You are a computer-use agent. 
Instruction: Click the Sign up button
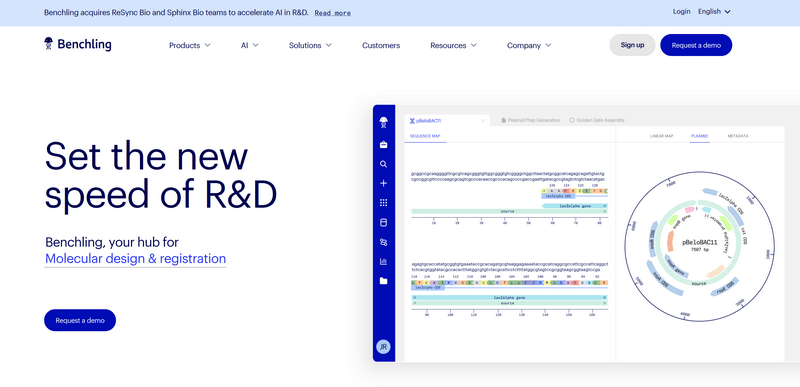click(632, 45)
